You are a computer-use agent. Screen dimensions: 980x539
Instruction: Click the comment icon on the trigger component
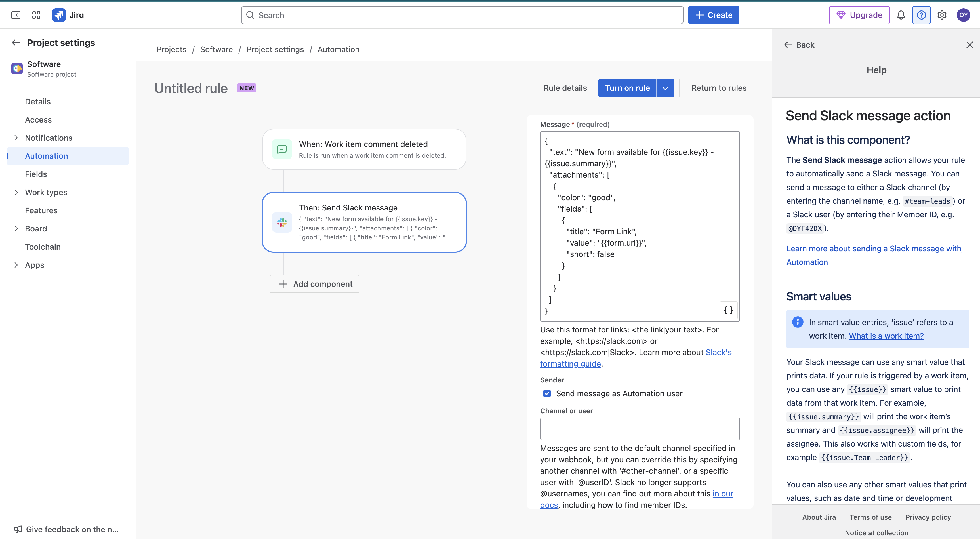(x=282, y=149)
